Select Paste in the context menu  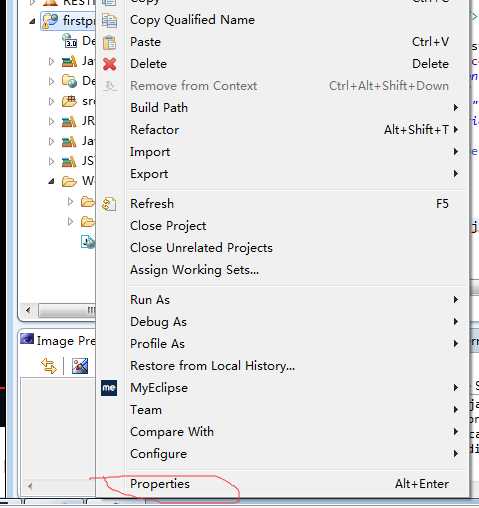click(145, 42)
